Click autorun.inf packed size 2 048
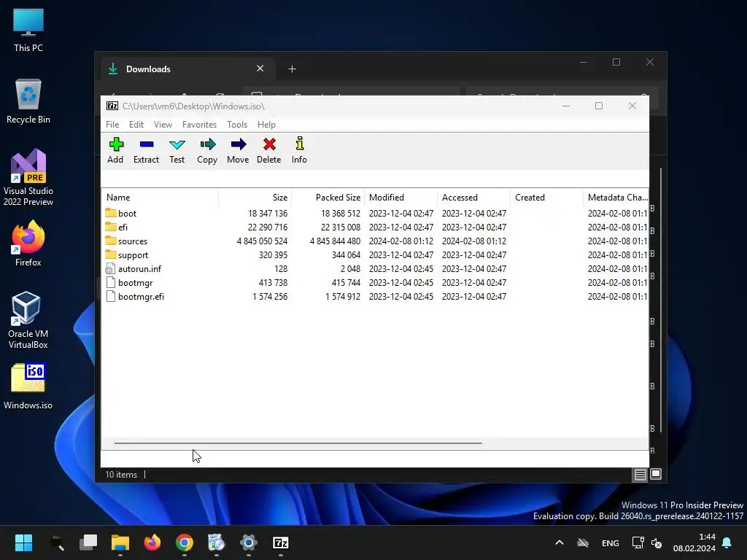 click(x=350, y=268)
